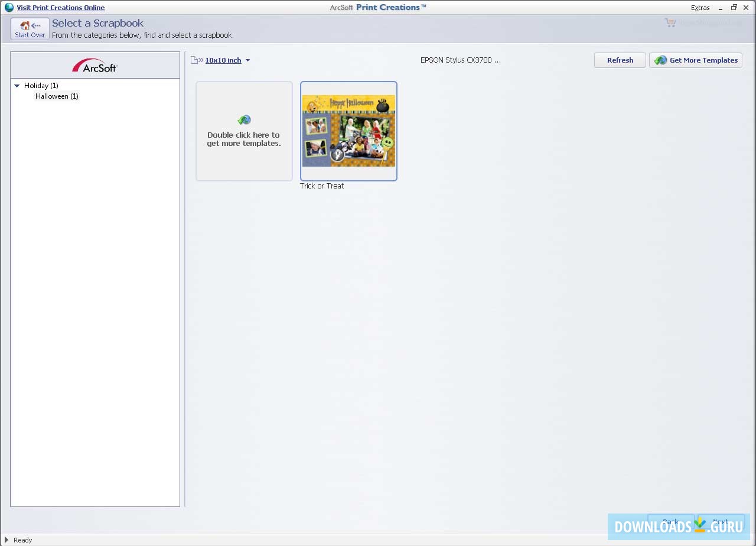Viewport: 756px width, 546px height.
Task: Click the arrow beside Ready in status bar
Action: click(x=6, y=539)
